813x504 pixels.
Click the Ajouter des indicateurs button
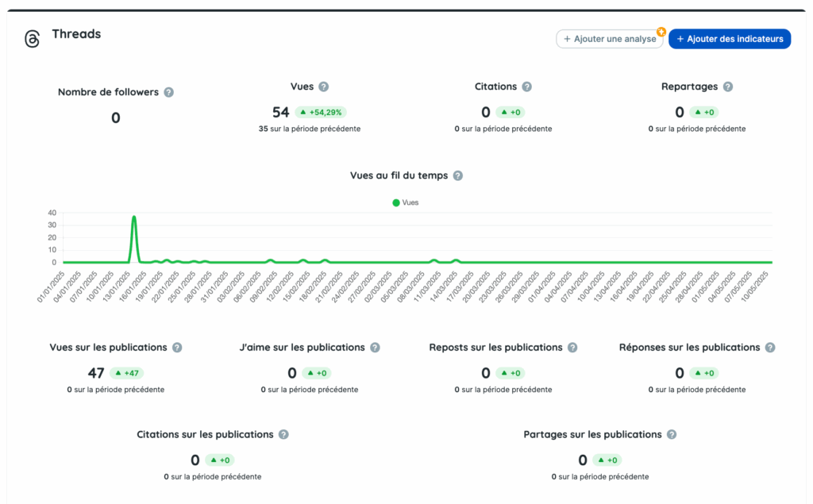(x=729, y=39)
